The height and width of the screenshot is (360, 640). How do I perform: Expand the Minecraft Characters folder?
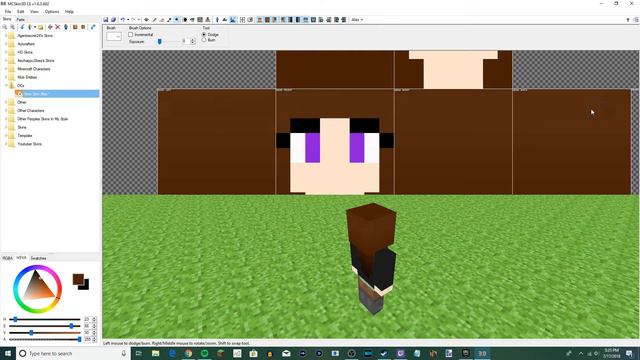6,69
